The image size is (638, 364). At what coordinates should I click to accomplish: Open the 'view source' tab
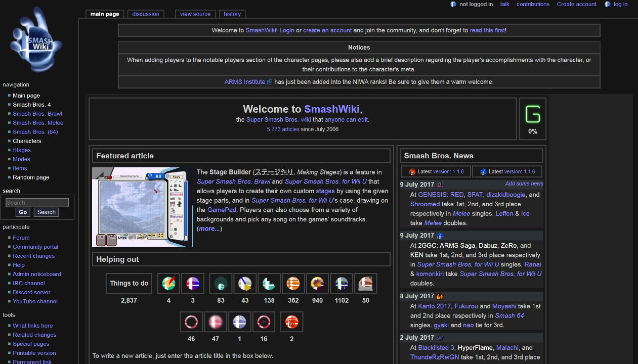195,14
